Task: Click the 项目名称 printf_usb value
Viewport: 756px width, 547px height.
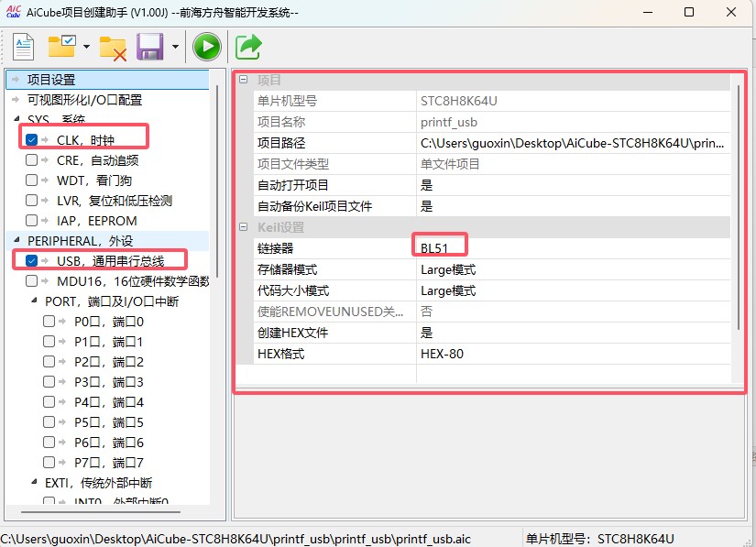Action: [573, 122]
